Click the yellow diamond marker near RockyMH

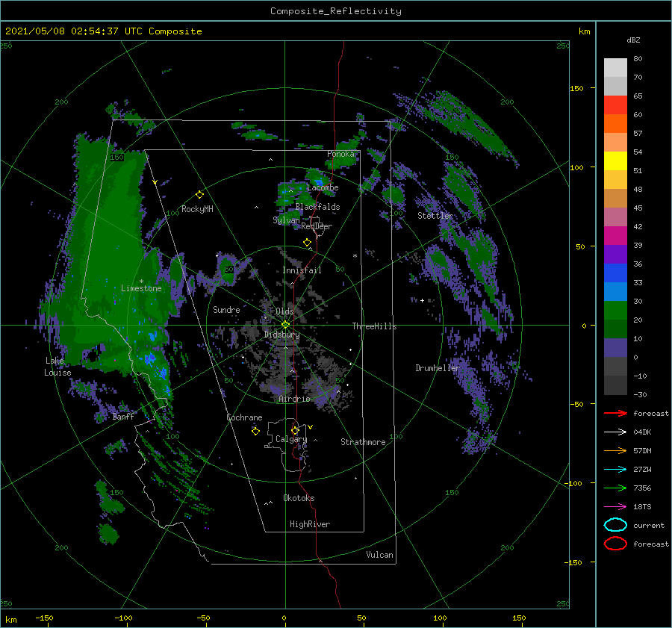point(199,195)
